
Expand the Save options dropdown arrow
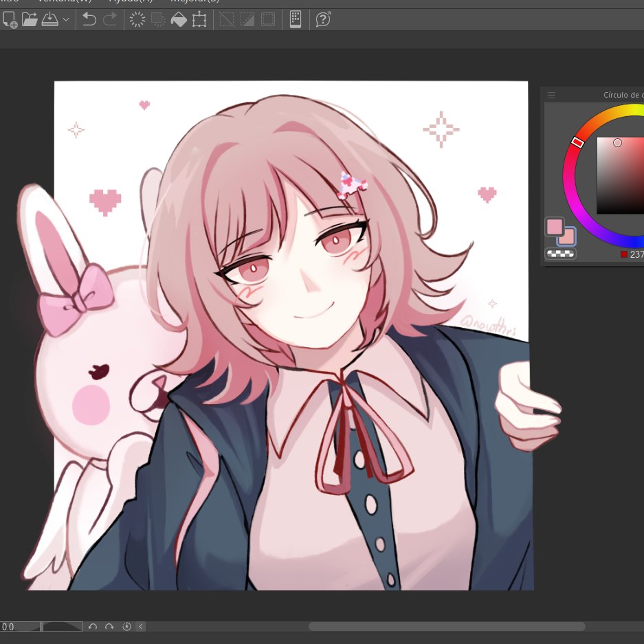point(66,19)
